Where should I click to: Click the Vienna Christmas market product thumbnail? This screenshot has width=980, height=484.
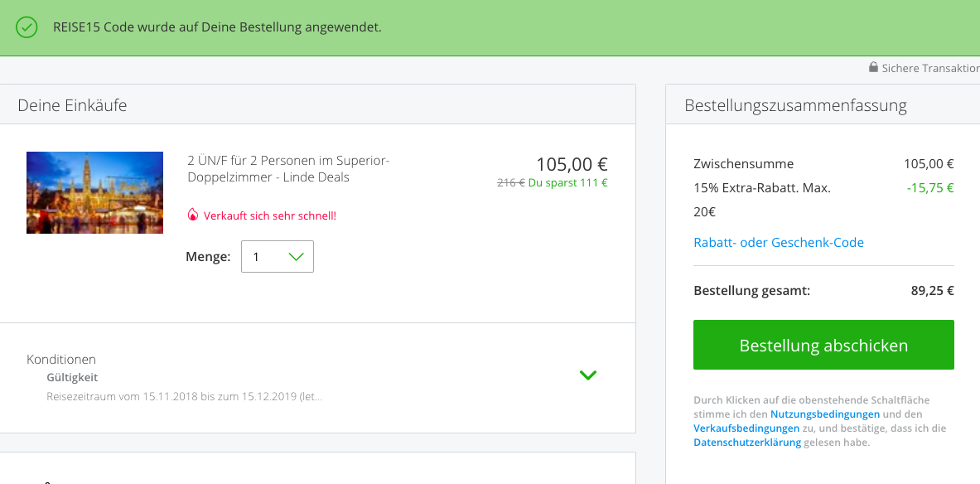[x=95, y=192]
